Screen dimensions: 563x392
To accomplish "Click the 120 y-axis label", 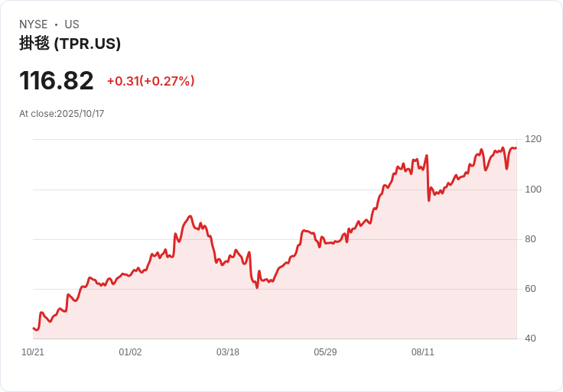I will 533,139.
